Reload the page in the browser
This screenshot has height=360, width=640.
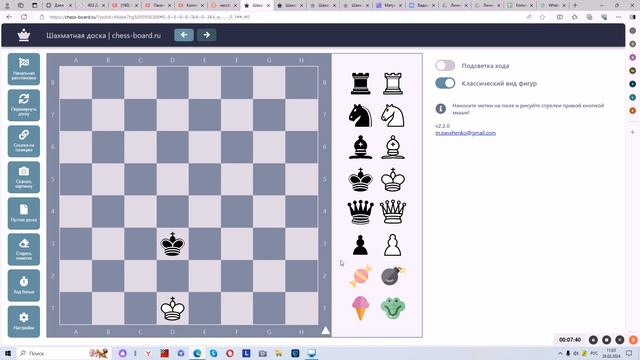(24, 17)
